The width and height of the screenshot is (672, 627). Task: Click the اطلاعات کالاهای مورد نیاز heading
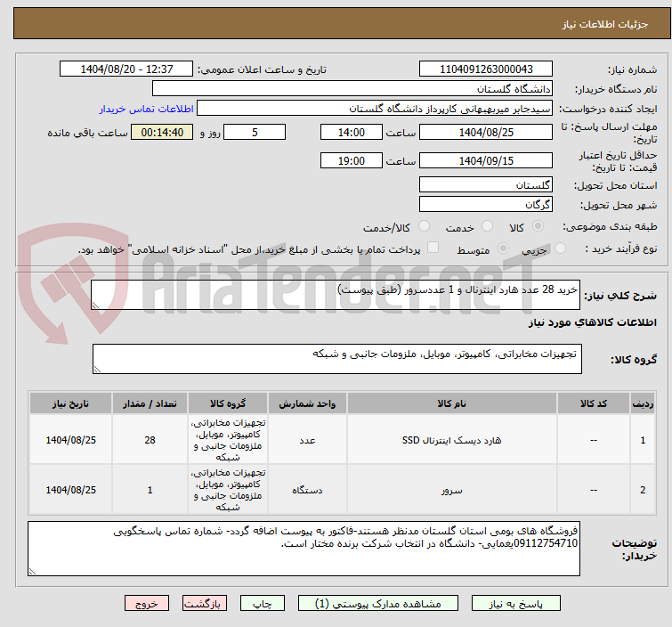tap(592, 322)
